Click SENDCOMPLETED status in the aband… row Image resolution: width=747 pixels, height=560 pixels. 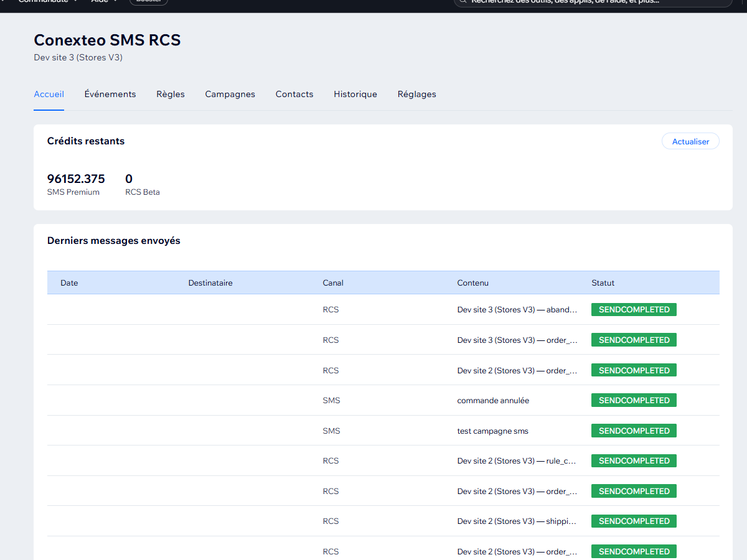click(634, 309)
